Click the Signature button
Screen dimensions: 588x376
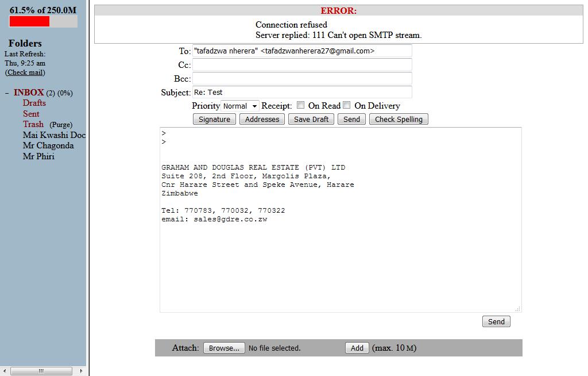tap(214, 119)
